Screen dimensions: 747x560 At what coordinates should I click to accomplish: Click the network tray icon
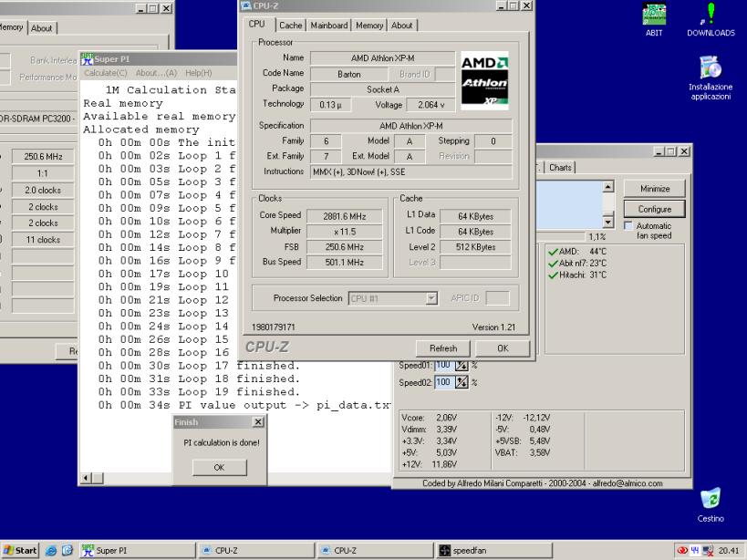tap(708, 551)
